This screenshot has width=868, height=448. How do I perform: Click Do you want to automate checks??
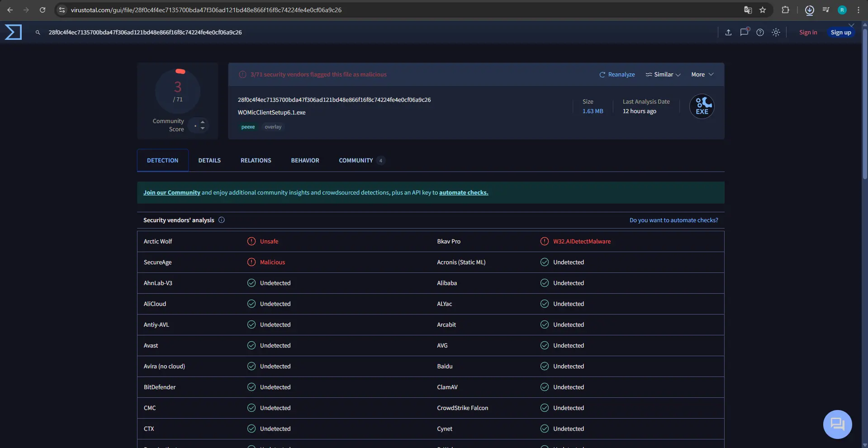point(674,220)
